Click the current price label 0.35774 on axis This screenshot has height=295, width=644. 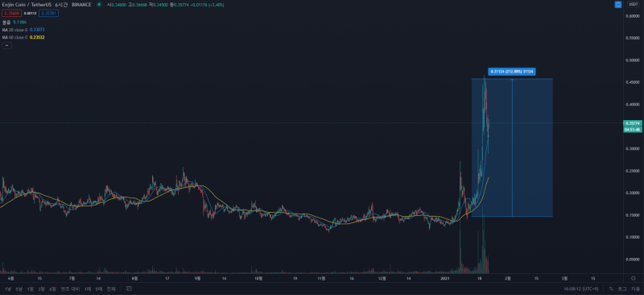pos(633,123)
